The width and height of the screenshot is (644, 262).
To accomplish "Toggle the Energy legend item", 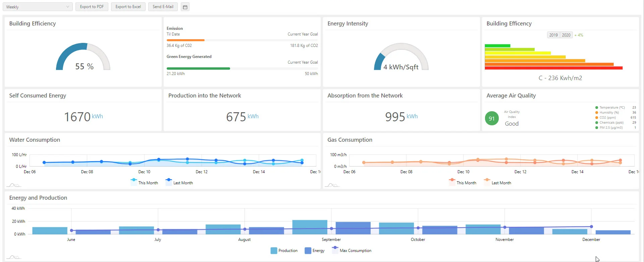I will tap(315, 251).
